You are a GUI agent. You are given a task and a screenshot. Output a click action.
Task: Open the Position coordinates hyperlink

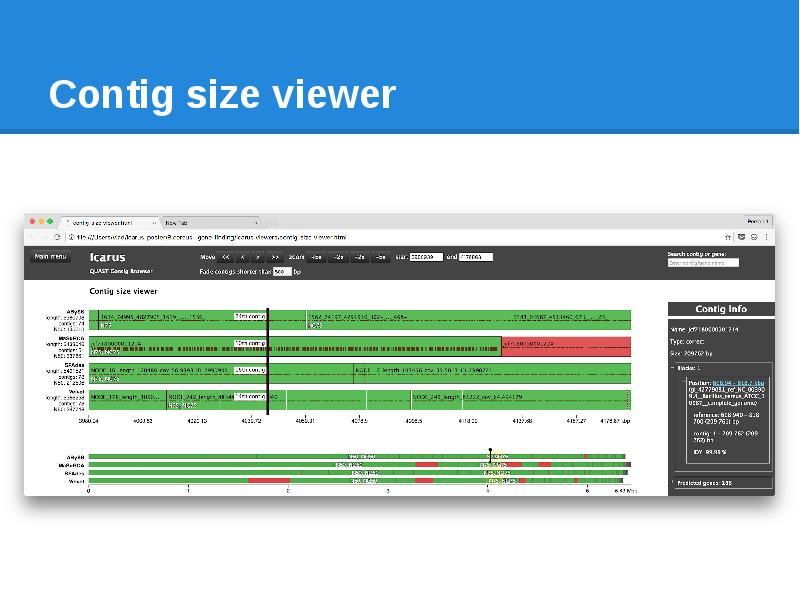coord(738,382)
